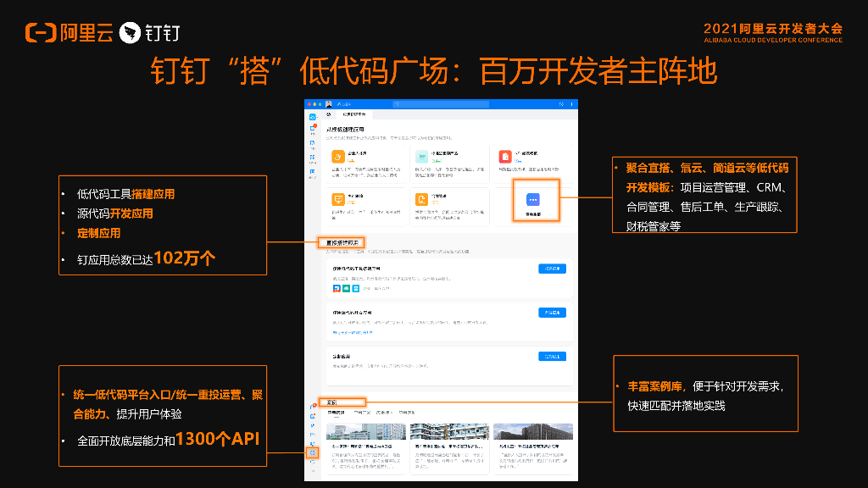
Task: Open the upper sidebar icon with red badge
Action: 313,128
